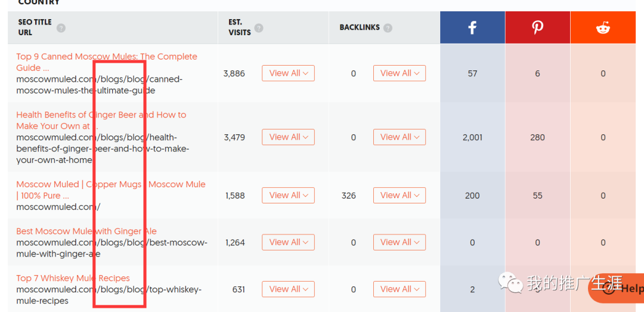The width and height of the screenshot is (644, 312).
Task: Expand visits View All for Canned Moscow Mules
Action: (x=289, y=73)
